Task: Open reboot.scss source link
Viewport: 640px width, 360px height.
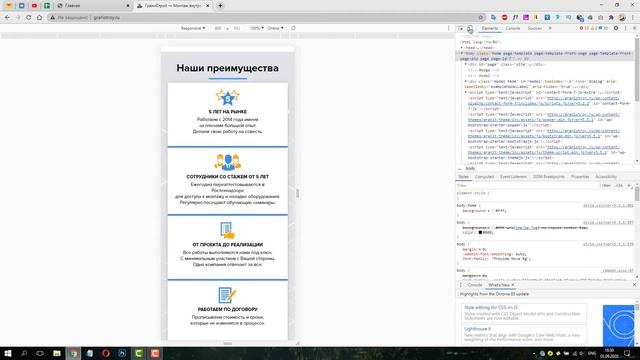Action: (618, 271)
